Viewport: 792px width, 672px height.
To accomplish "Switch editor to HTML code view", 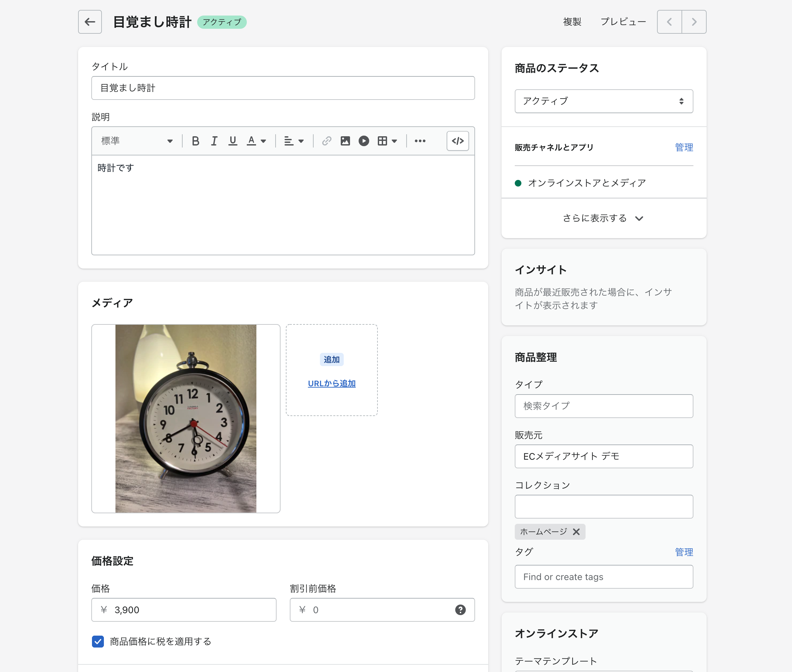I will (457, 141).
